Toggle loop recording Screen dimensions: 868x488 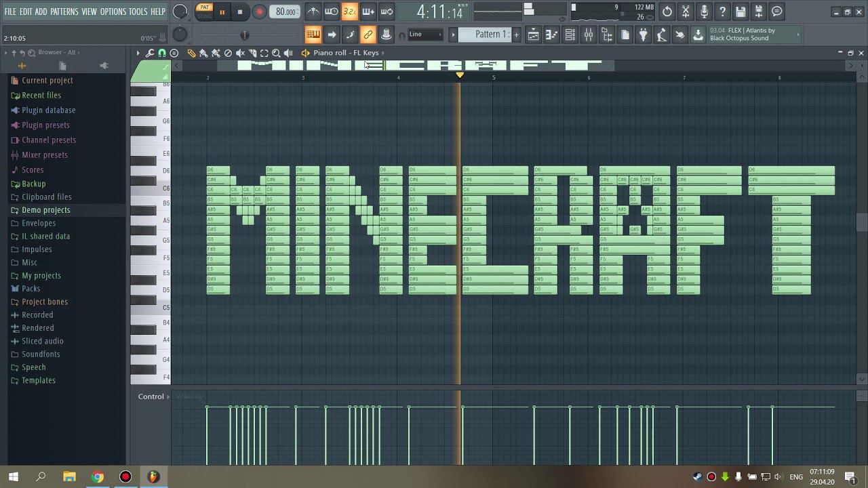[x=387, y=12]
